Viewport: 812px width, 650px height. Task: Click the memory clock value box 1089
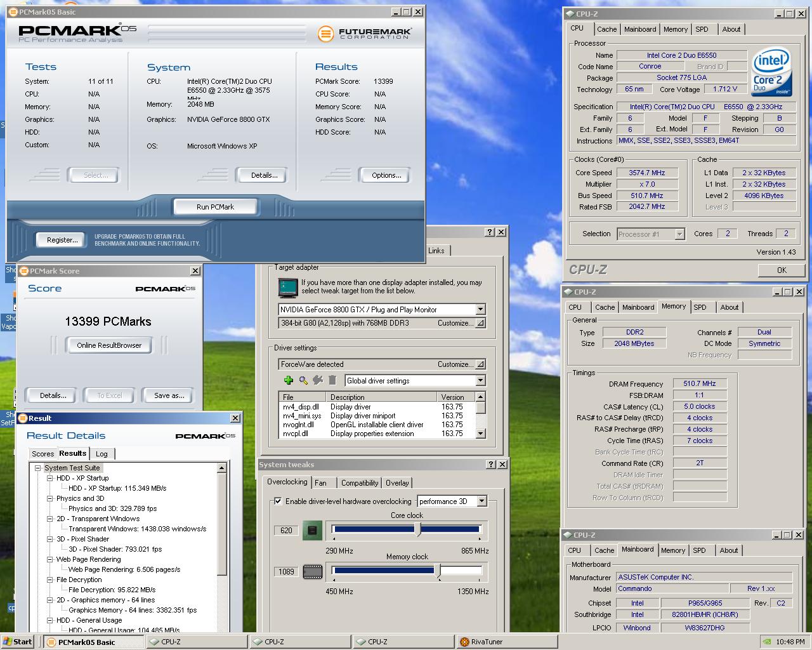(286, 571)
